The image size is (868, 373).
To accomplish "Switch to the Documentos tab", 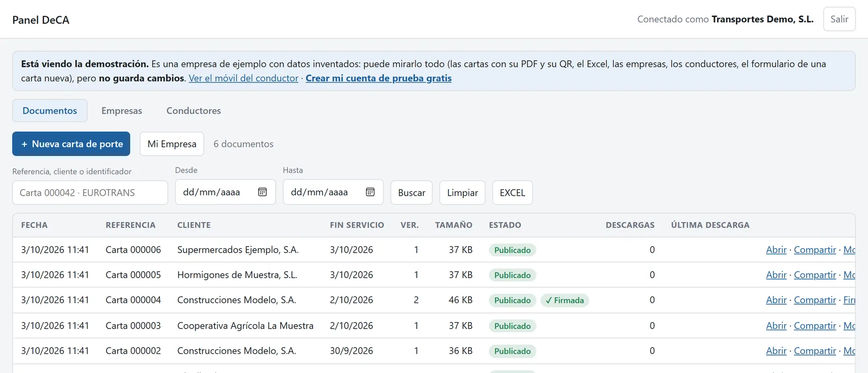I will click(x=50, y=111).
